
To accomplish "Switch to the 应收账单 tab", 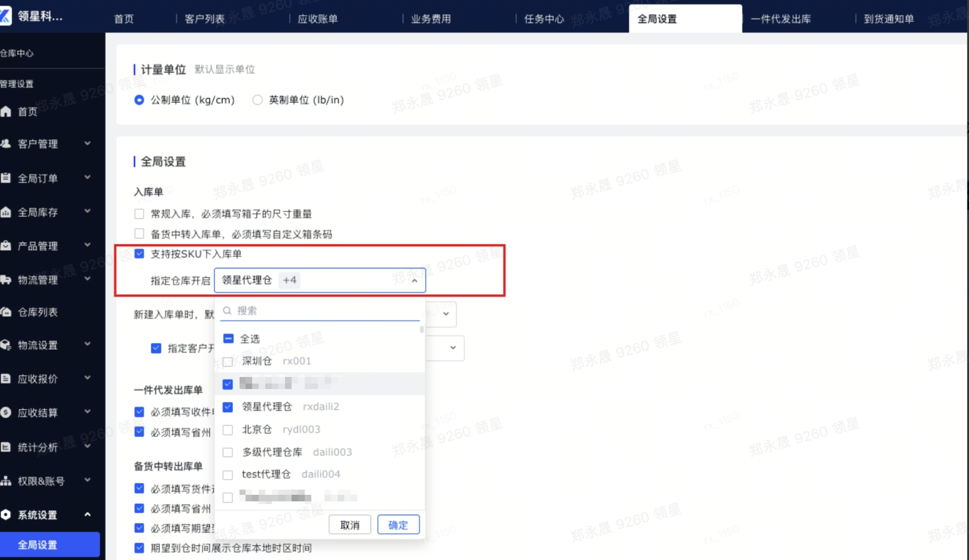I will pyautogui.click(x=317, y=19).
